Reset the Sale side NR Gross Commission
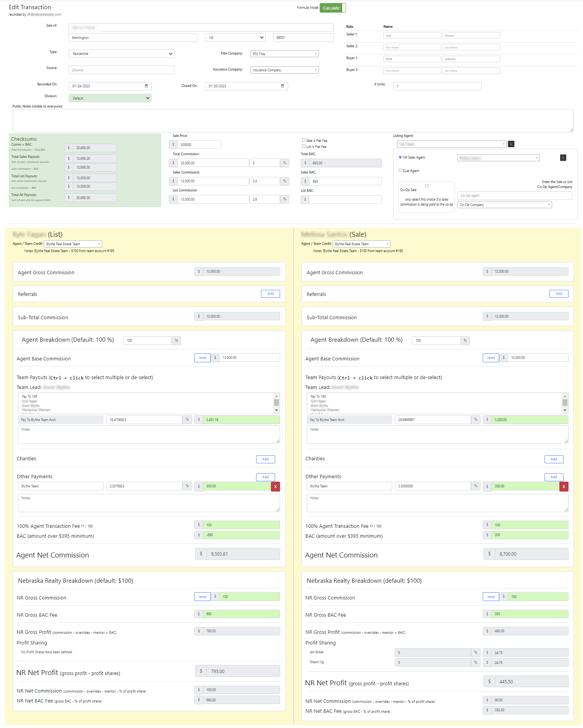The width and height of the screenshot is (583, 728). pyautogui.click(x=491, y=597)
